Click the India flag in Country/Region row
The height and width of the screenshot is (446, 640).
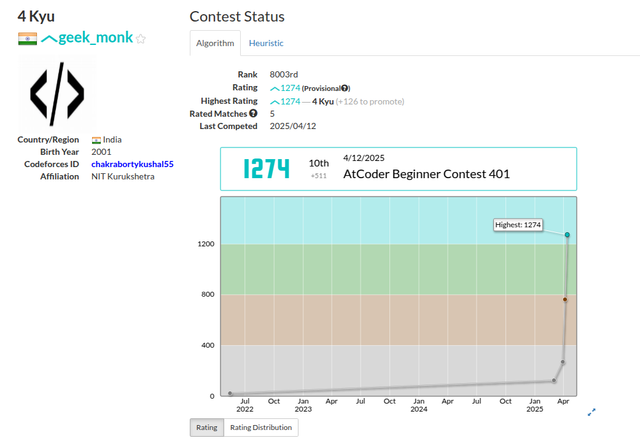tap(96, 140)
